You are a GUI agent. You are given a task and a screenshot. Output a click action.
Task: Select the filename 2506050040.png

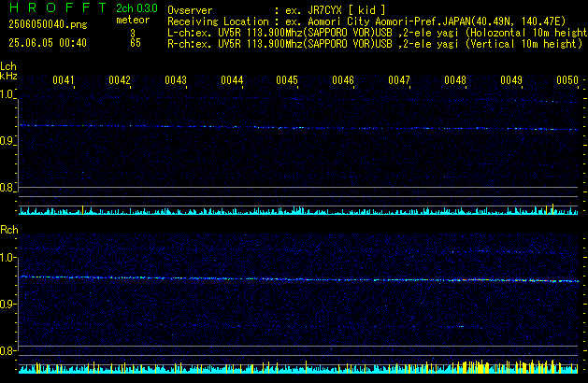click(48, 24)
